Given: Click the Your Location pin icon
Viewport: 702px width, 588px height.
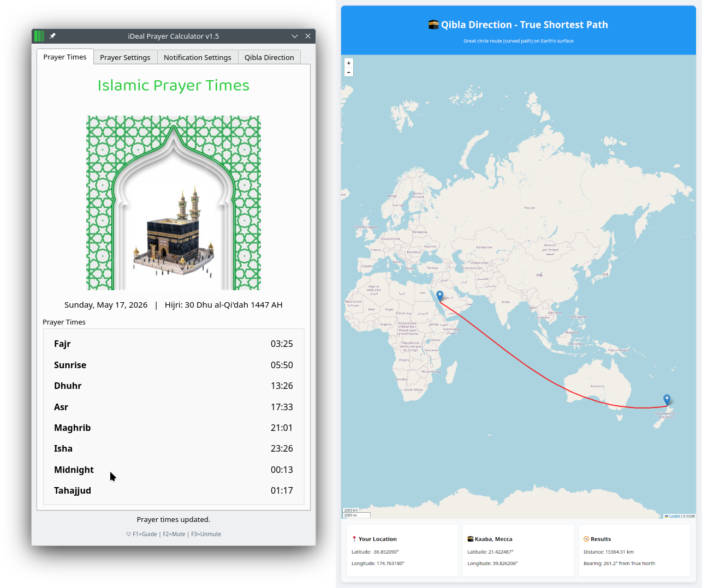Looking at the screenshot, I should click(x=354, y=539).
